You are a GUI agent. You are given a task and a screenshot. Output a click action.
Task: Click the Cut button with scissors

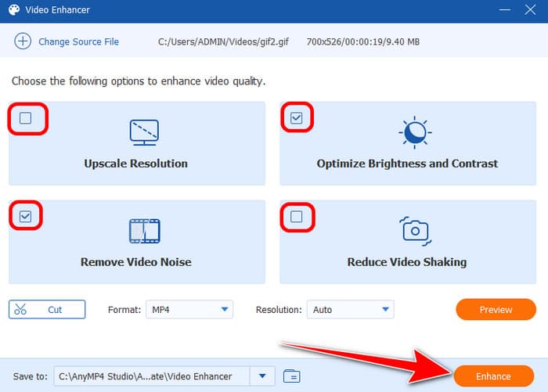pos(47,310)
